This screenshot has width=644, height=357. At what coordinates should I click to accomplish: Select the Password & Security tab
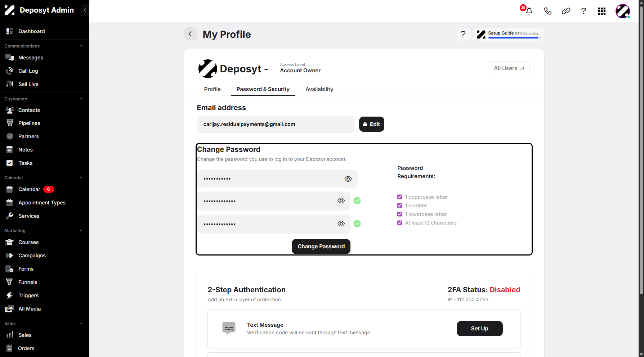(263, 89)
